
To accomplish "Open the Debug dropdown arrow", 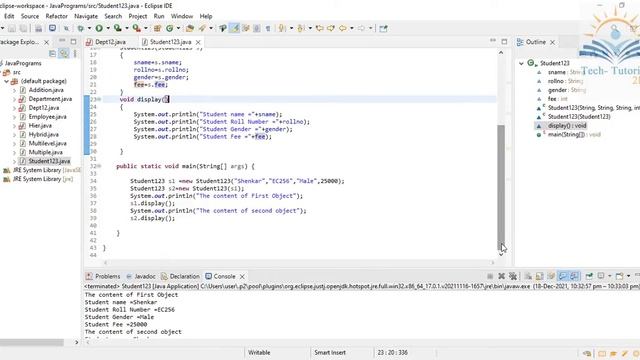I will pos(89,28).
